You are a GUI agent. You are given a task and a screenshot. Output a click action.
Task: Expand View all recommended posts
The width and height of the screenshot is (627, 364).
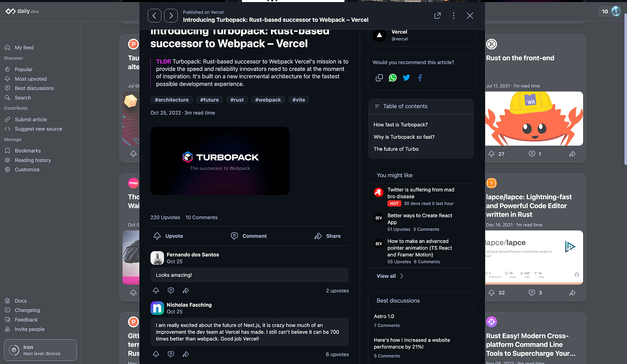pos(390,276)
